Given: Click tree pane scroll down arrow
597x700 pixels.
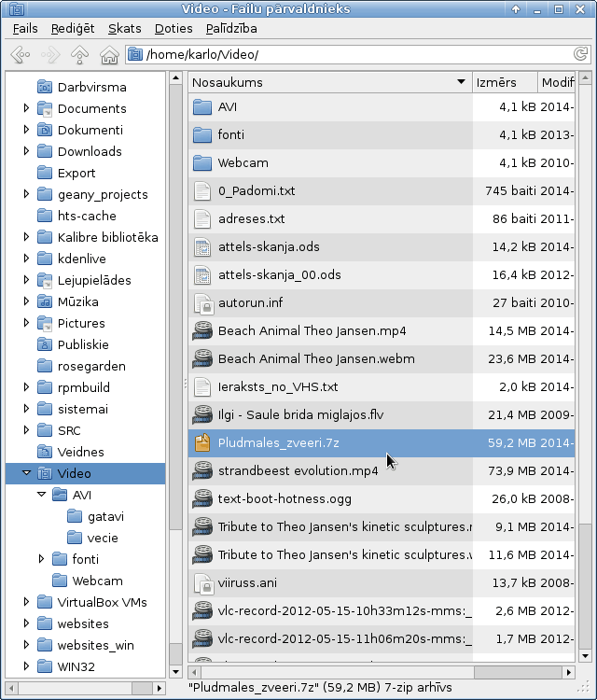Looking at the screenshot, I should [x=175, y=671].
